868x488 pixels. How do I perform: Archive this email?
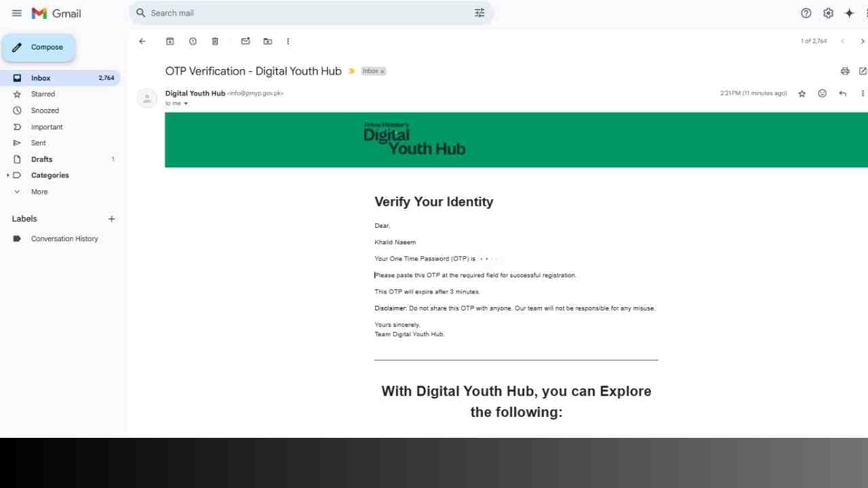[x=170, y=41]
